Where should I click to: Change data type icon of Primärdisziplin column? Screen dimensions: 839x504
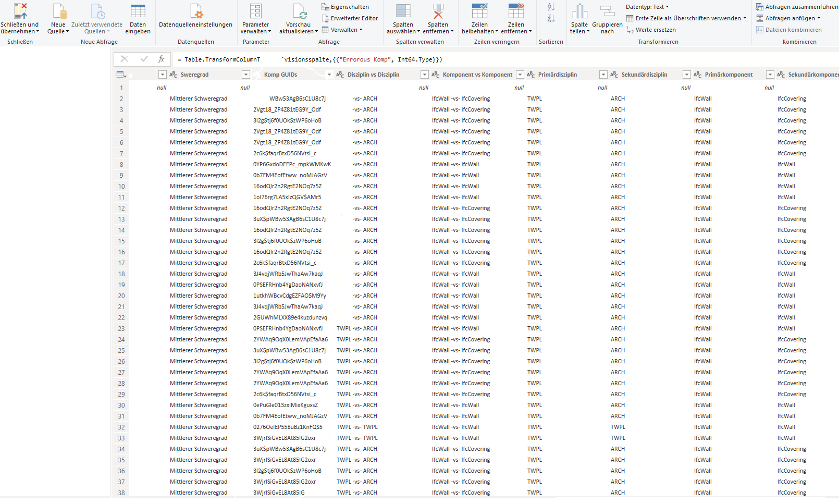pyautogui.click(x=531, y=75)
